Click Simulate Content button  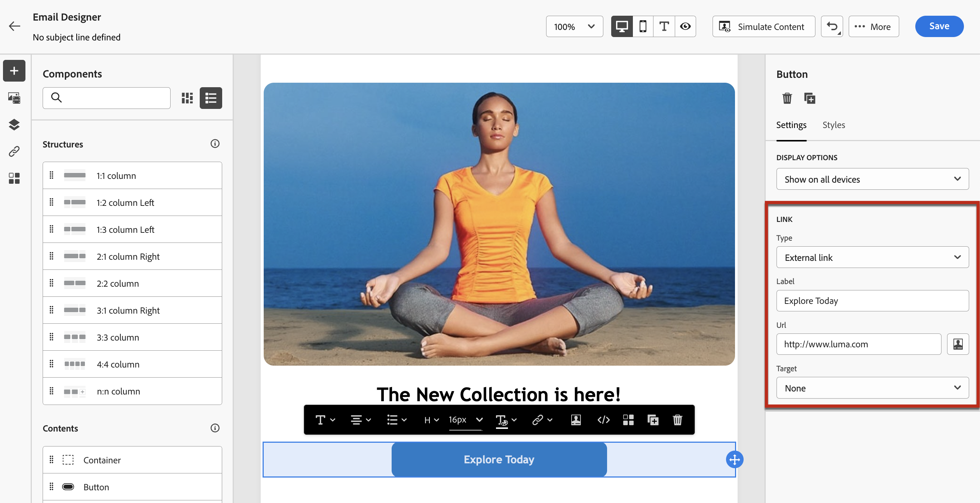tap(763, 26)
